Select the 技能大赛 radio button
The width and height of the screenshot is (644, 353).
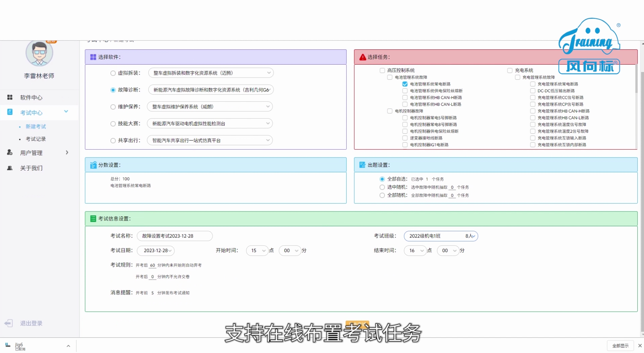(113, 124)
